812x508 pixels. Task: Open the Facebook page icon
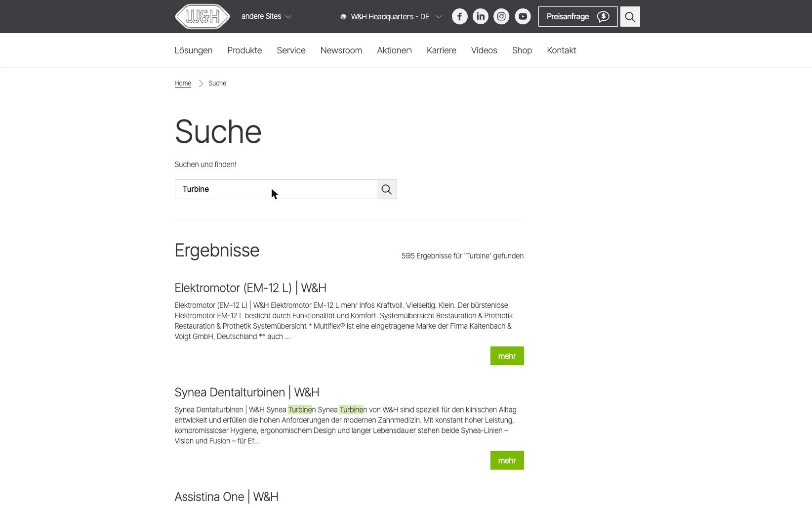click(459, 16)
